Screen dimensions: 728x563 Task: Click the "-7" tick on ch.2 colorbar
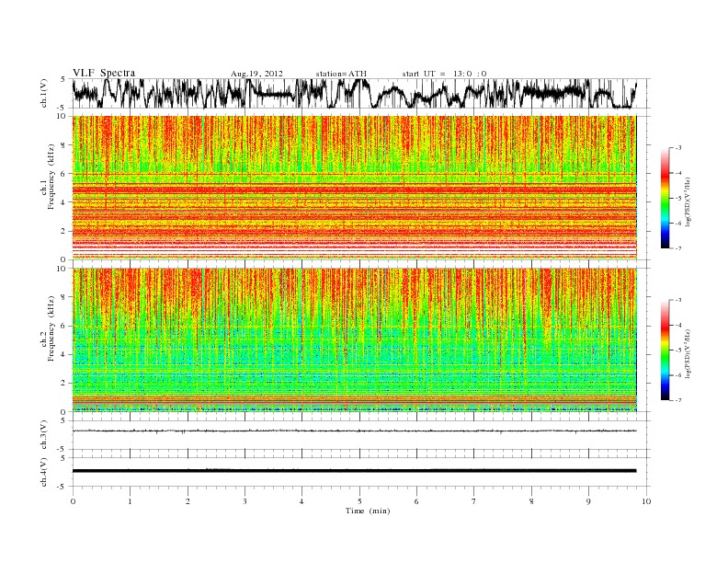678,400
